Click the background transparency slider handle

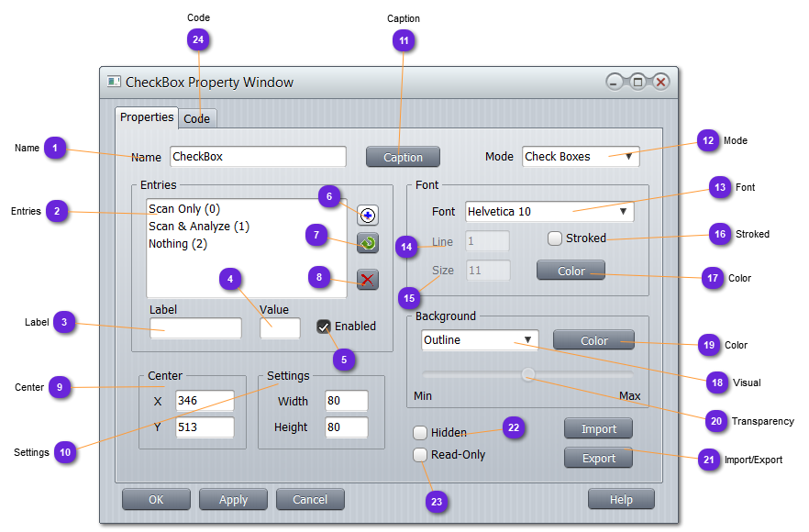[528, 374]
